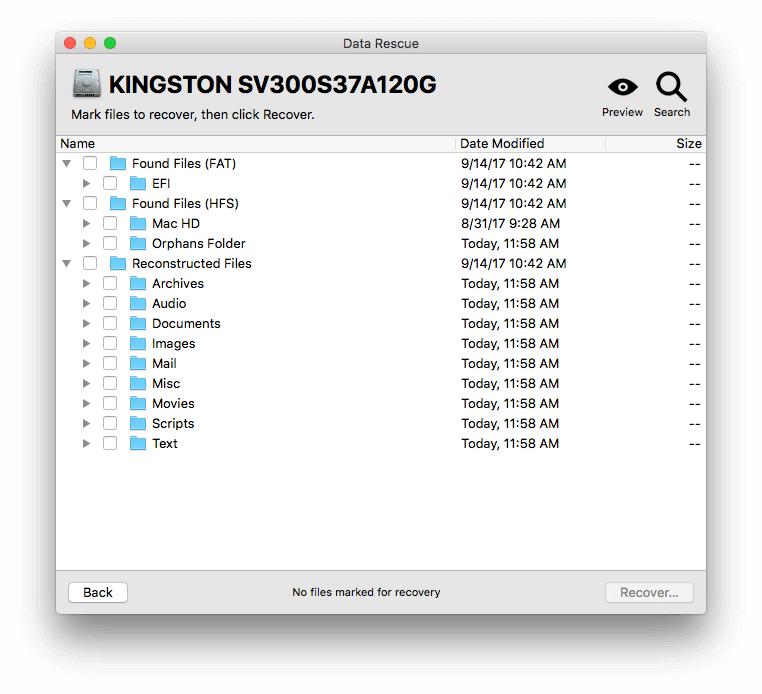
Task: Click the Reconstructed Files folder icon
Action: pyautogui.click(x=118, y=263)
